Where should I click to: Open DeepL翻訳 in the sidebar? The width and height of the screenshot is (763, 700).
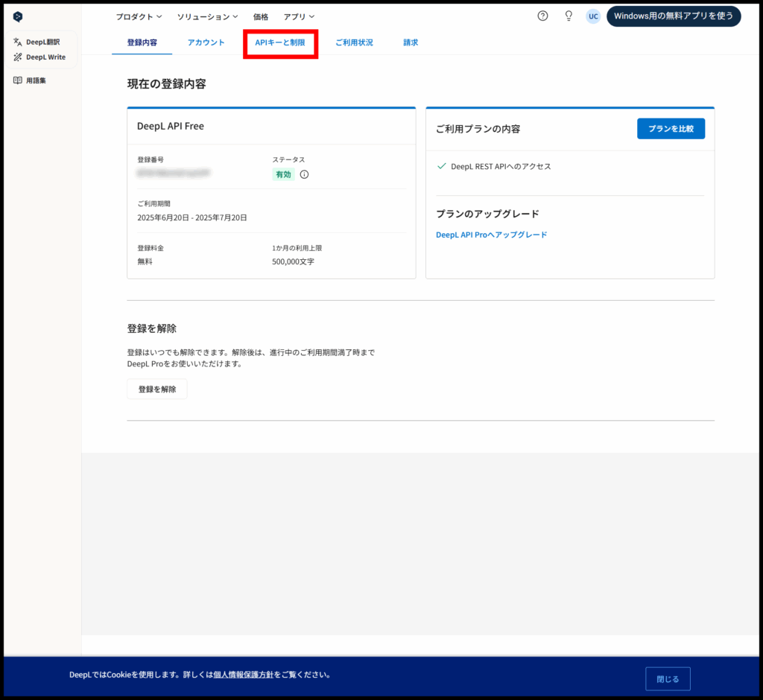(x=37, y=42)
